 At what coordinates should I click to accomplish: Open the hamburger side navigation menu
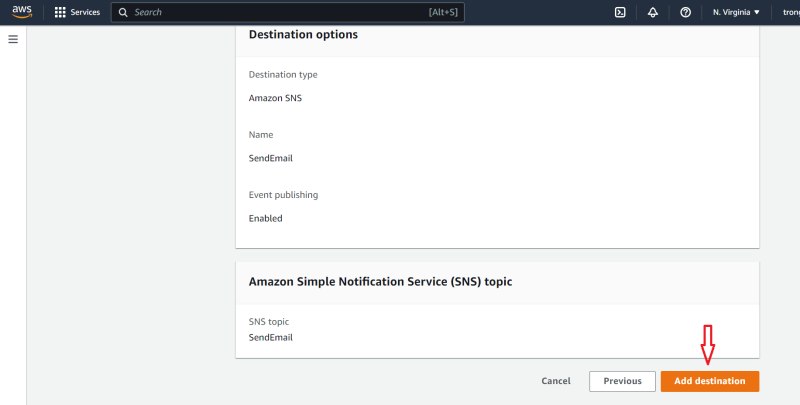tap(13, 39)
